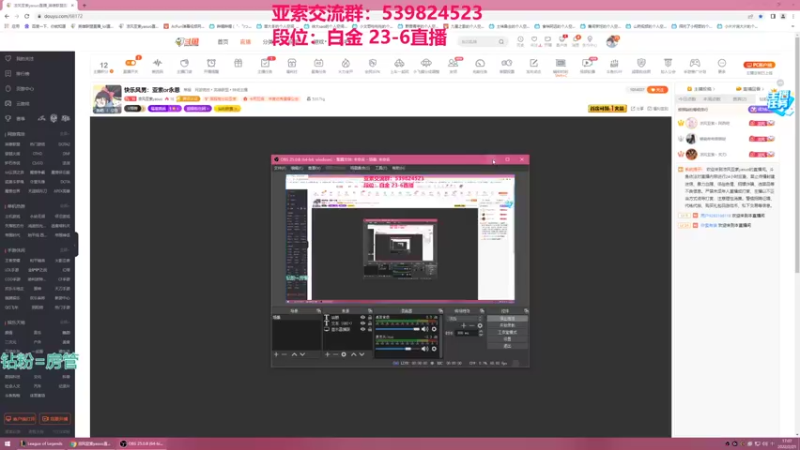Toggle the orange switch in Douyu streamer toolbar
Image resolution: width=800 pixels, height=450 pixels.
[x=131, y=63]
